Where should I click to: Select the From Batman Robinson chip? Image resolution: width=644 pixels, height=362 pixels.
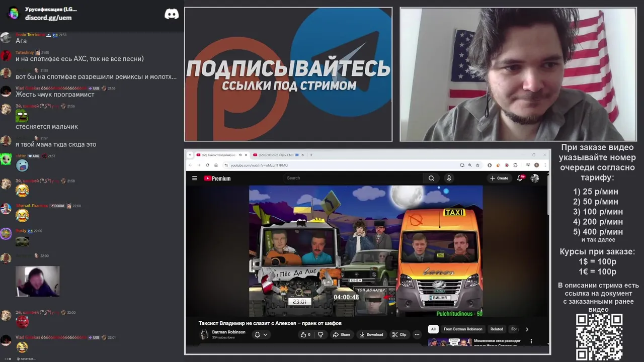pos(463,329)
